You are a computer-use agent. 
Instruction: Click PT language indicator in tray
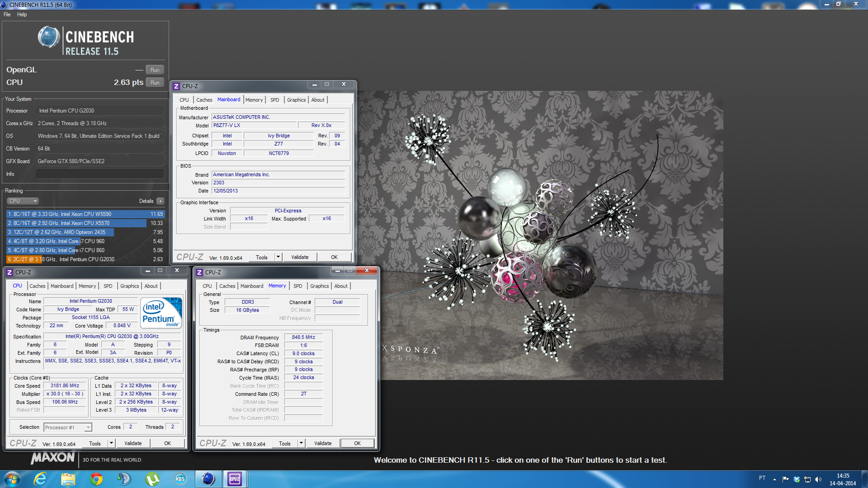762,478
